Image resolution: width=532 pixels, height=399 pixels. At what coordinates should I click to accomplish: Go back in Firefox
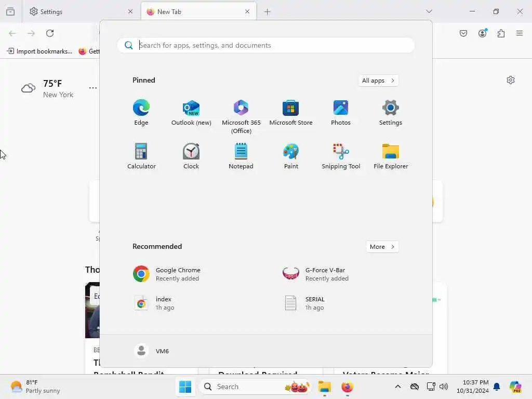tap(12, 33)
